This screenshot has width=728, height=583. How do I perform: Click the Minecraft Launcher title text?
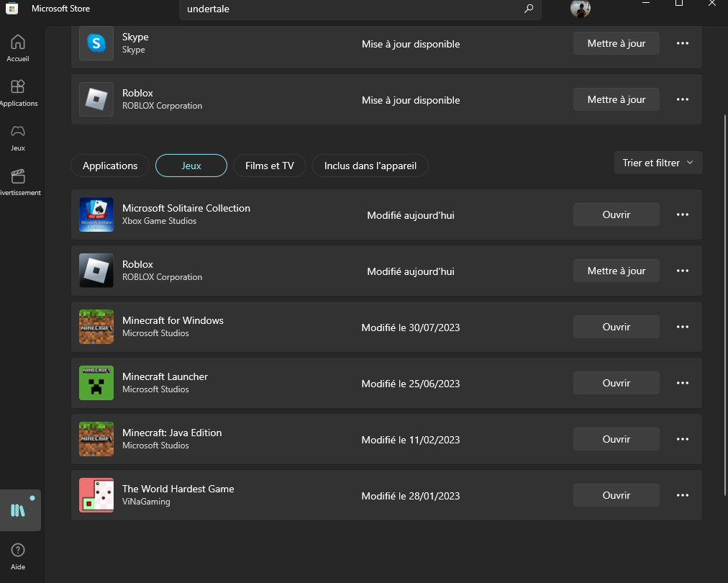coord(165,376)
